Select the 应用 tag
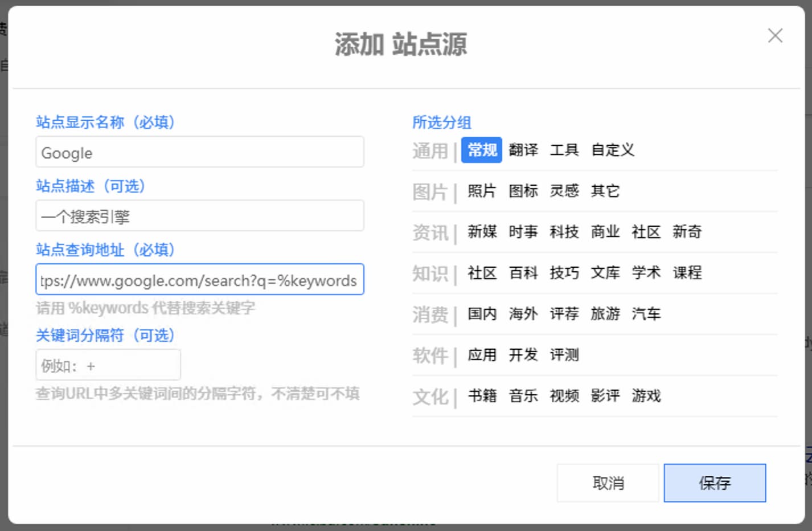Image resolution: width=812 pixels, height=531 pixels. coord(482,355)
